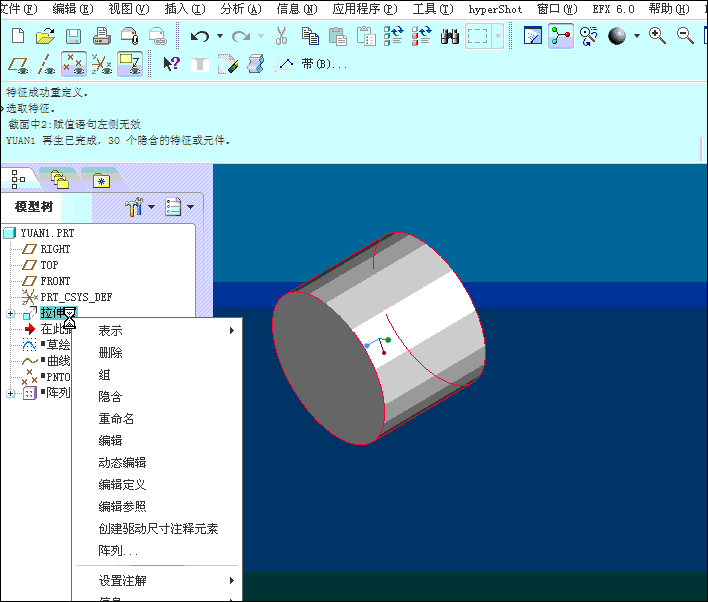Screen dimensions: 708x602
Task: Choose 组 from the context menu
Action: tap(157, 375)
